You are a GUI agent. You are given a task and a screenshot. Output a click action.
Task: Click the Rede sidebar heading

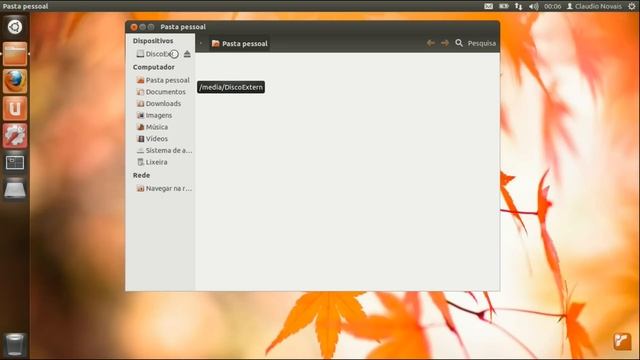pos(141,175)
